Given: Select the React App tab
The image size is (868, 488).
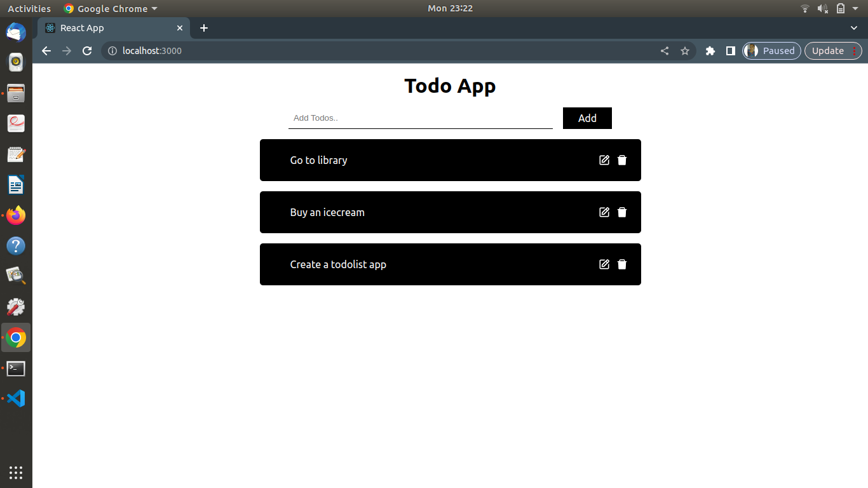Looking at the screenshot, I should pyautogui.click(x=108, y=28).
